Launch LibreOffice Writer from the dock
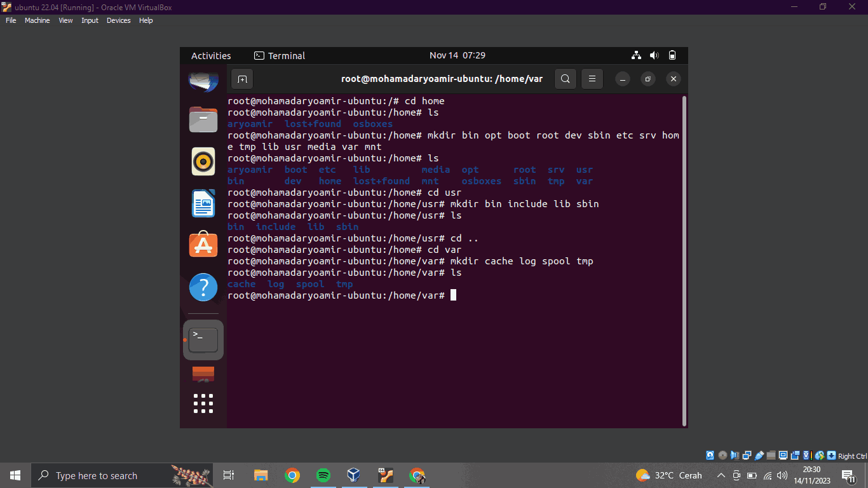The image size is (868, 488). [203, 203]
